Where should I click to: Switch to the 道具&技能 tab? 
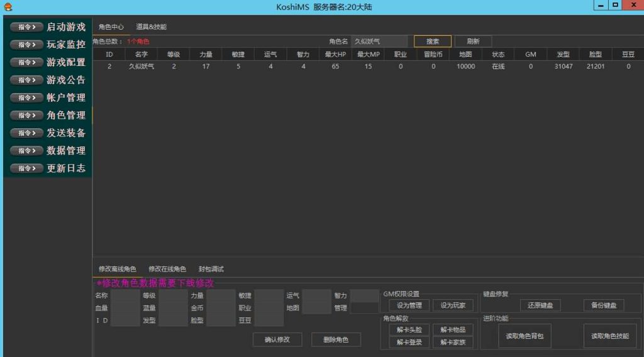151,27
